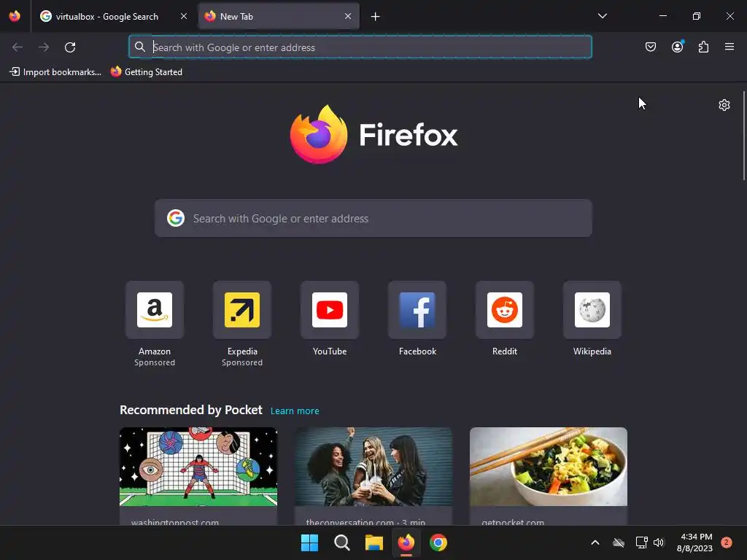The height and width of the screenshot is (560, 747).
Task: Click the Learn more Pocket link
Action: pos(295,411)
